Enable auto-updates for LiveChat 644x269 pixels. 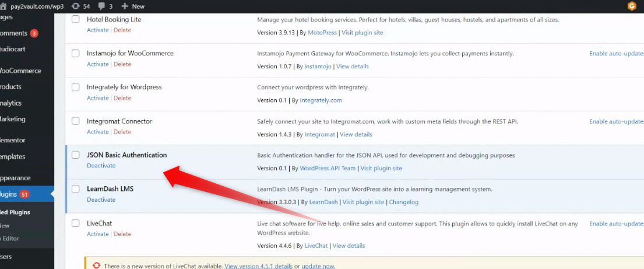click(x=617, y=223)
